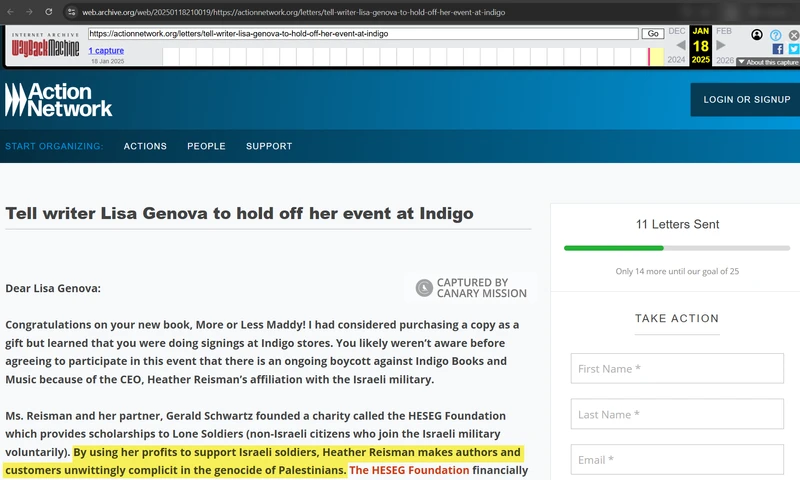Open the PEOPLE nav menu
The height and width of the screenshot is (480, 800).
coord(206,146)
